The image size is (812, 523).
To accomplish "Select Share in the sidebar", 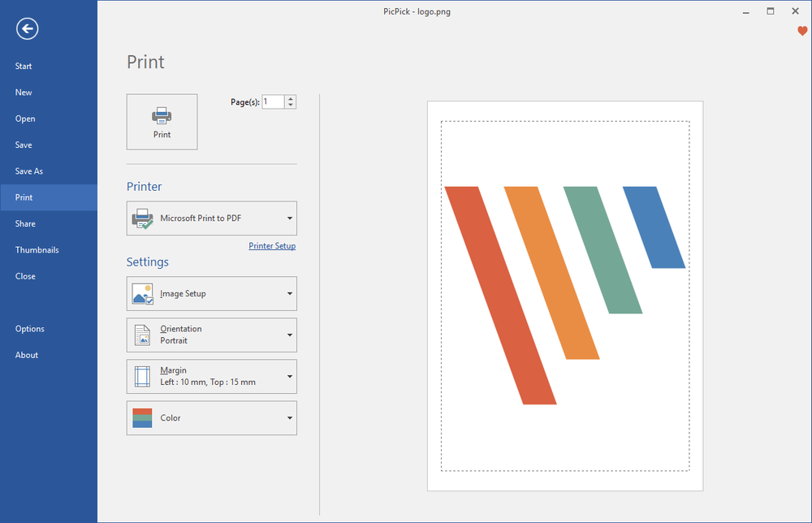I will click(25, 223).
